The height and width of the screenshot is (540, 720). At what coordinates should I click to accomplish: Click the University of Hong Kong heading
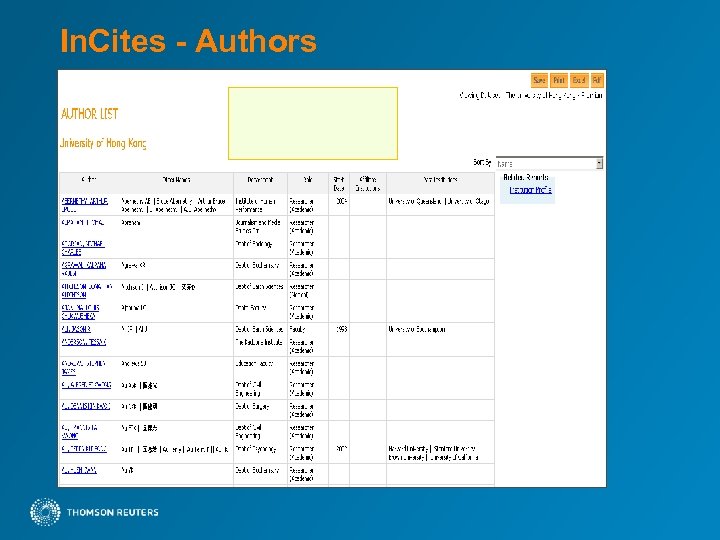click(103, 143)
